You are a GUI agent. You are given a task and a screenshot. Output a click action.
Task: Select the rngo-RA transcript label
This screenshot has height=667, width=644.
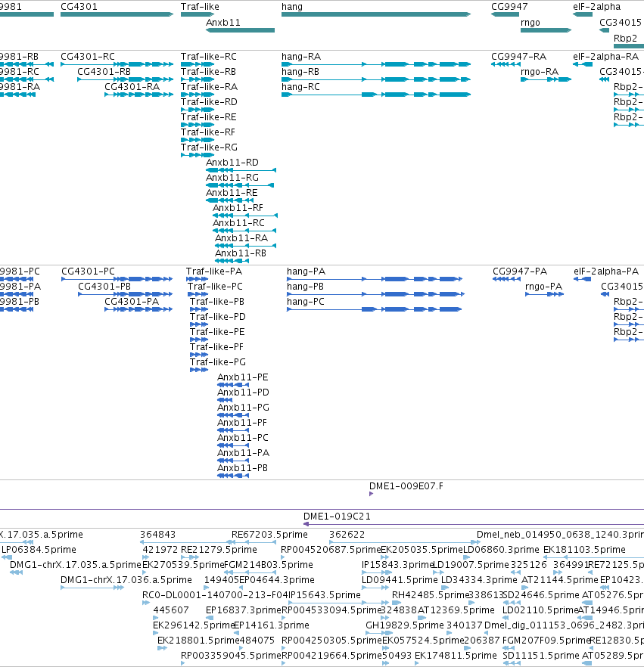coord(540,72)
